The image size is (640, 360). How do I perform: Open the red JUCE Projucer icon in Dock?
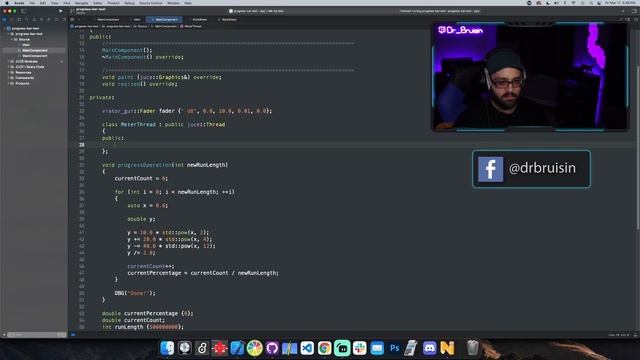tap(220, 348)
